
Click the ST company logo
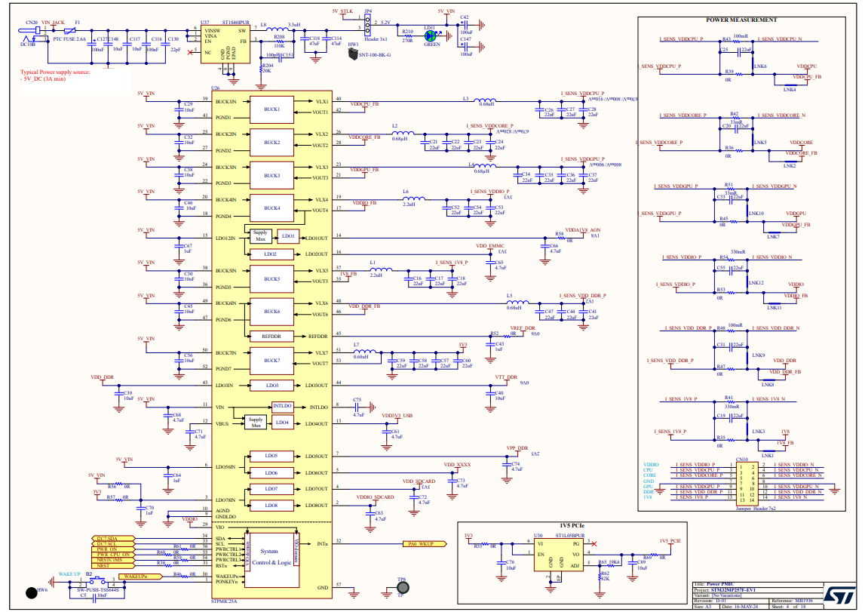[x=839, y=596]
